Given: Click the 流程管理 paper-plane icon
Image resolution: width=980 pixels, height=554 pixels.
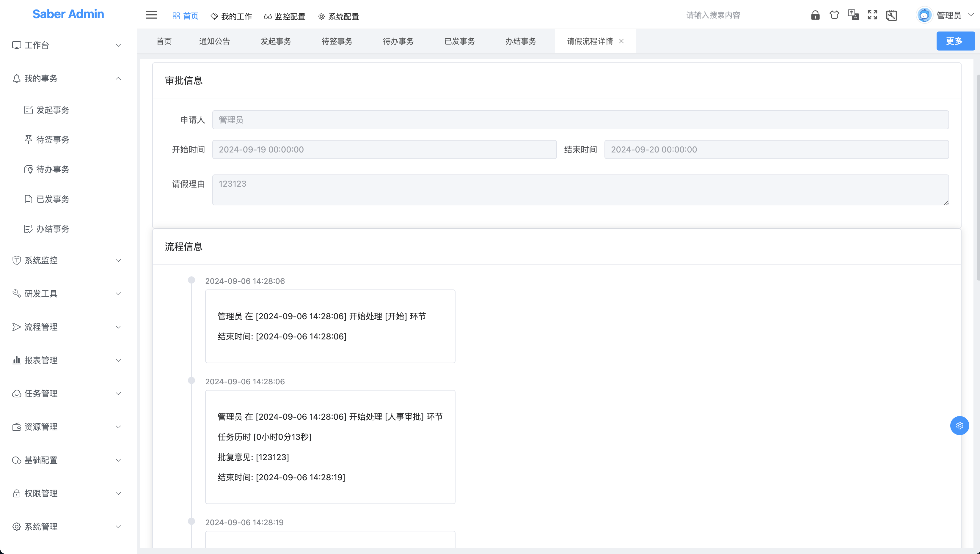Looking at the screenshot, I should click(x=16, y=327).
